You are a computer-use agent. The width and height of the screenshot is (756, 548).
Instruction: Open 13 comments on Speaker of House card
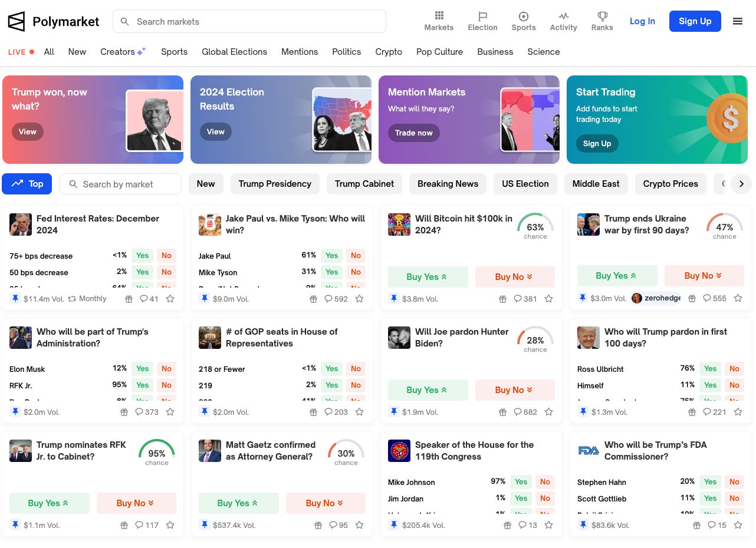(x=527, y=525)
